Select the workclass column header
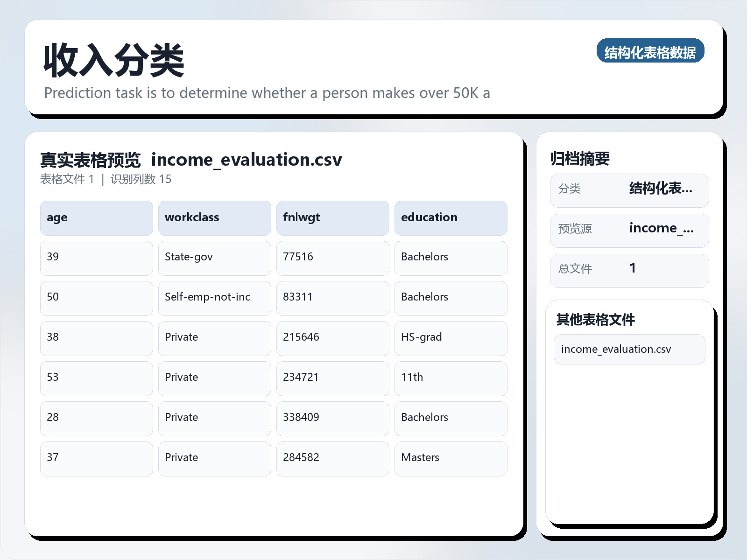 214,217
